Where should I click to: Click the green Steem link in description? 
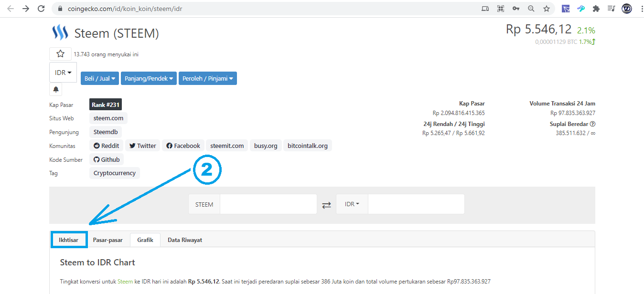(x=125, y=282)
